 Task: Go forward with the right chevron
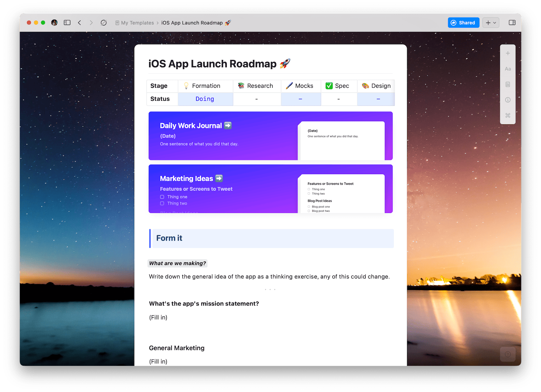pos(91,23)
